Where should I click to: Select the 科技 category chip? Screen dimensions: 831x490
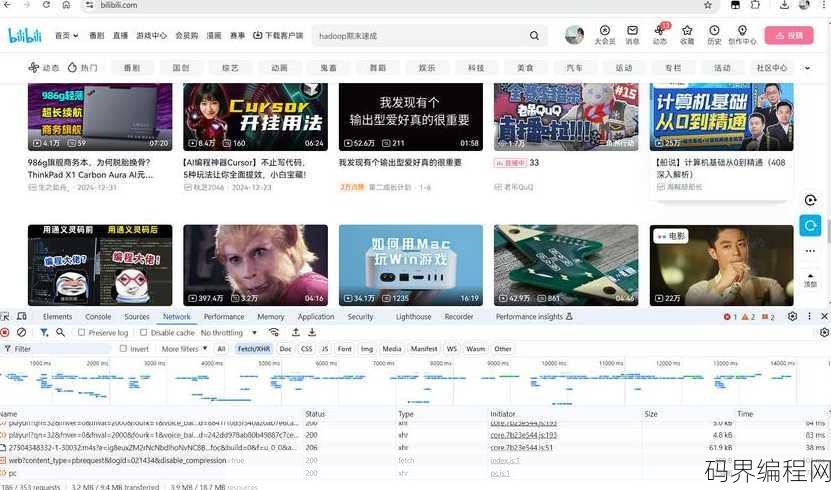coord(476,68)
